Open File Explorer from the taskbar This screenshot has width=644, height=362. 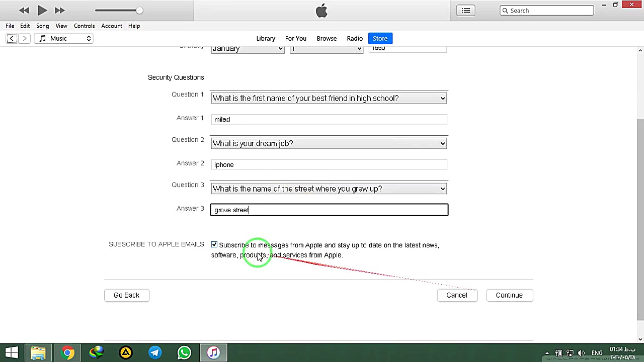(38, 352)
